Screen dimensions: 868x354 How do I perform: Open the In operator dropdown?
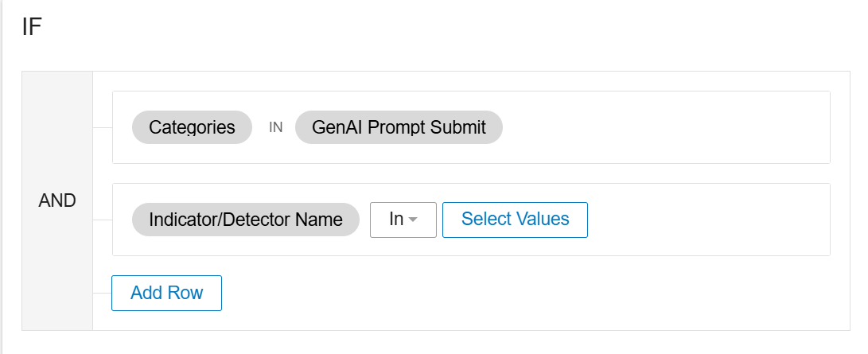[403, 220]
